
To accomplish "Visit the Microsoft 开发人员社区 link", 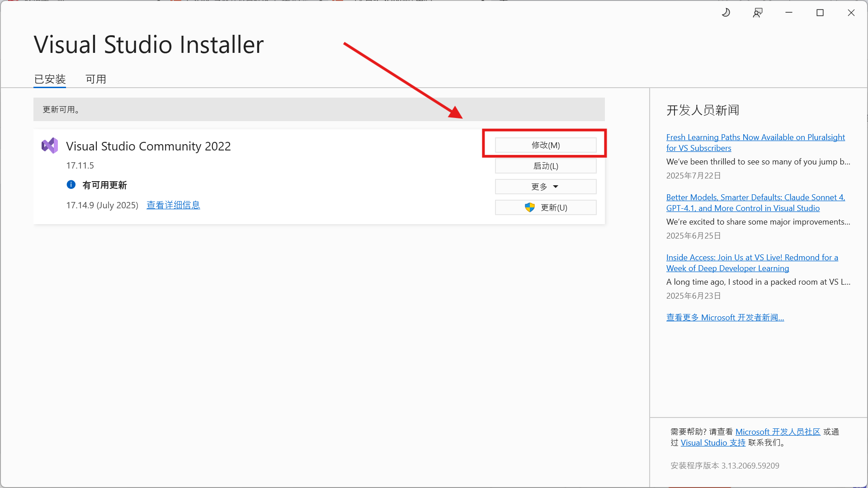I will click(x=778, y=432).
